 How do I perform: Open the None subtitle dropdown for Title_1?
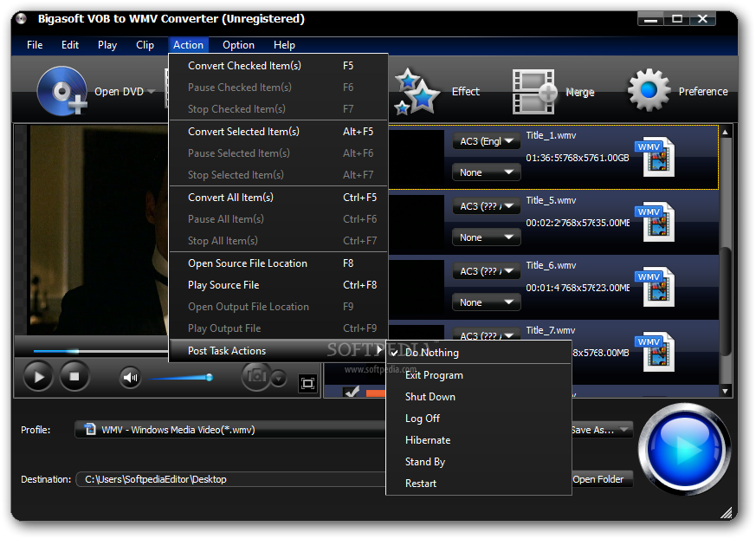coord(486,172)
